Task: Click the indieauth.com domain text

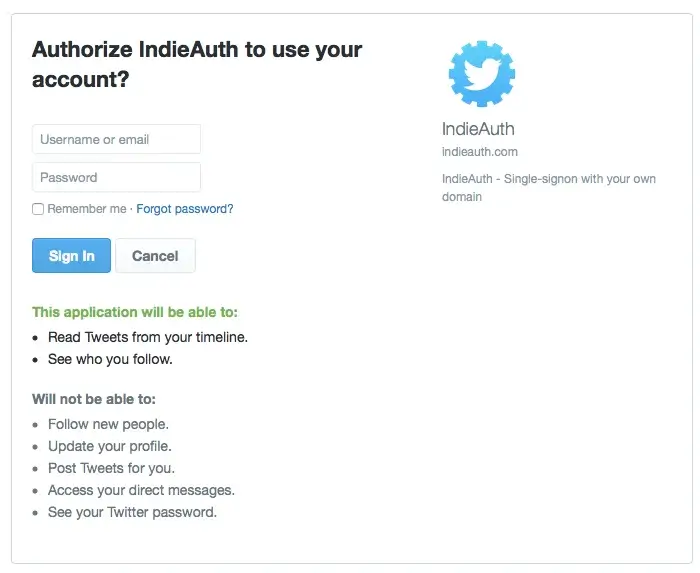Action: [480, 152]
